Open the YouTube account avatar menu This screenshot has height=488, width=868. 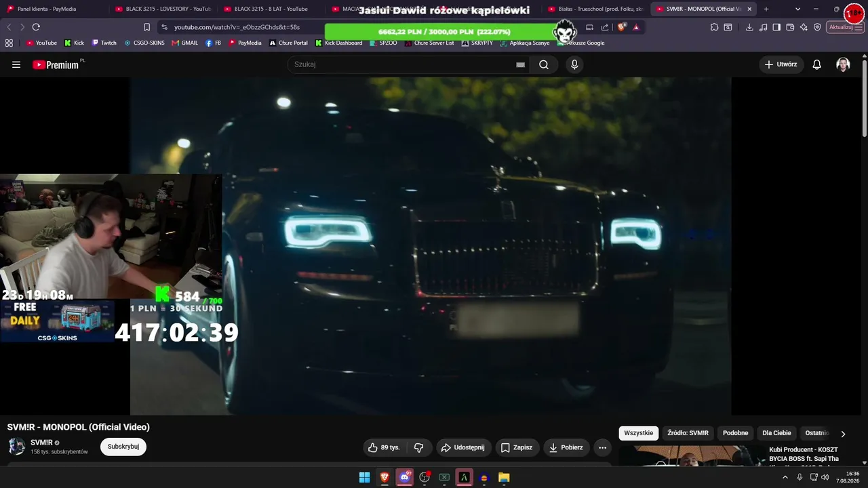click(x=843, y=64)
